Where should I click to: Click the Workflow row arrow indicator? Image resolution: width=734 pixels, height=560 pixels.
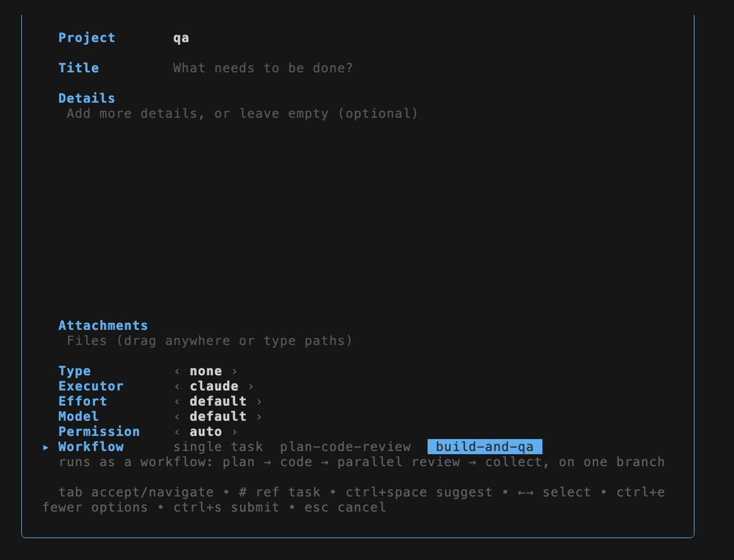pos(46,447)
